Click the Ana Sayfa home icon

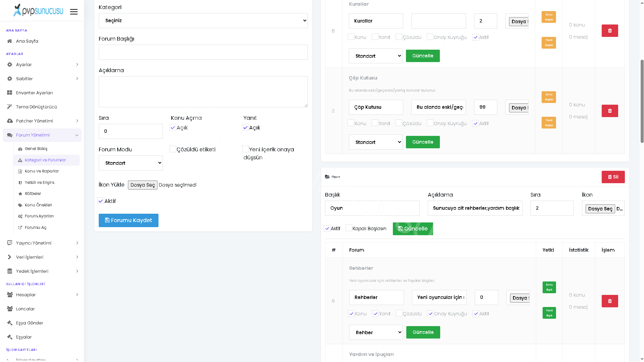10,41
